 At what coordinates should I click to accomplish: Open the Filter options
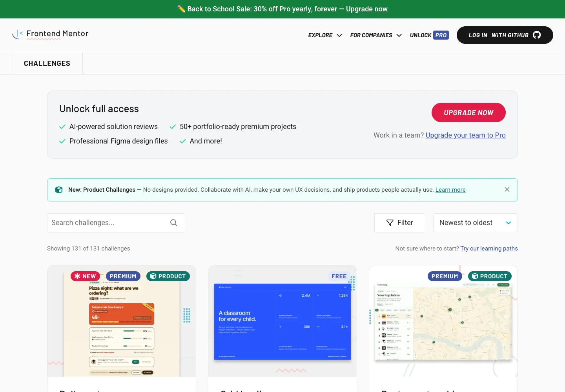click(x=400, y=223)
